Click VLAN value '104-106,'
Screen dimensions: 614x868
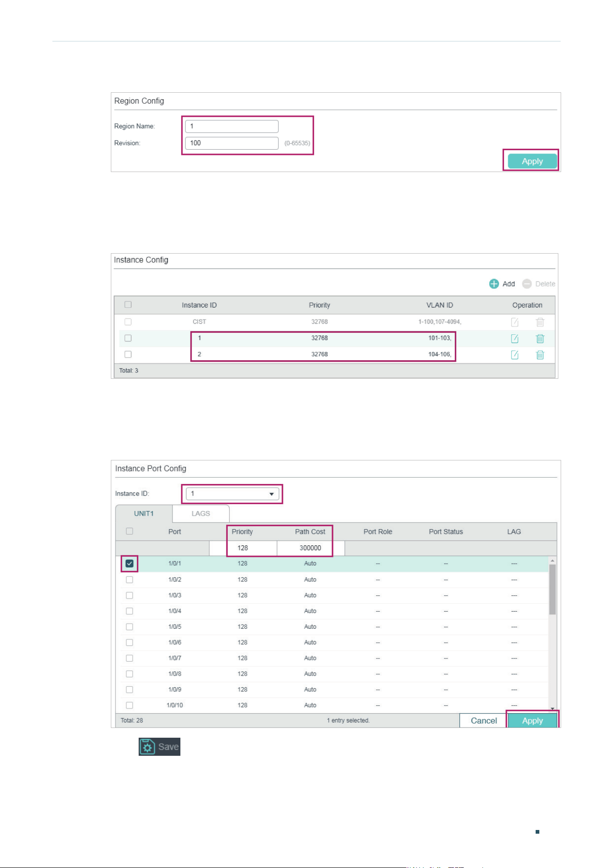coord(440,354)
